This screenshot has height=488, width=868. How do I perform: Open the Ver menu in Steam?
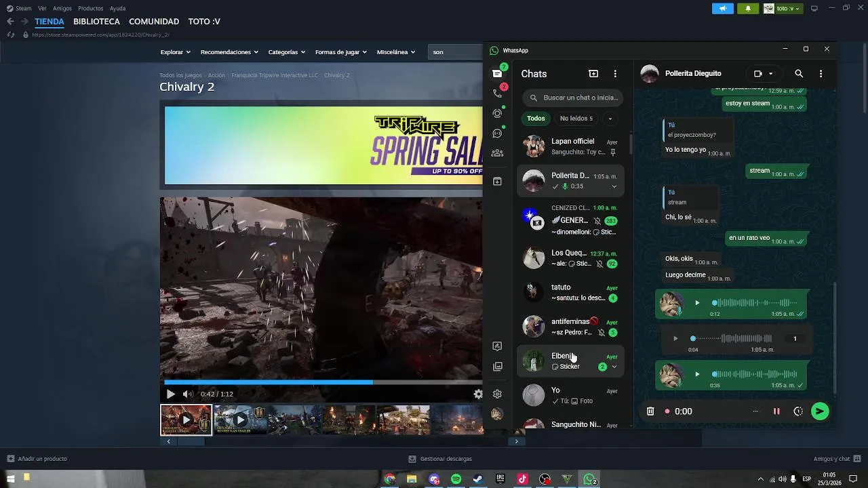pos(43,9)
